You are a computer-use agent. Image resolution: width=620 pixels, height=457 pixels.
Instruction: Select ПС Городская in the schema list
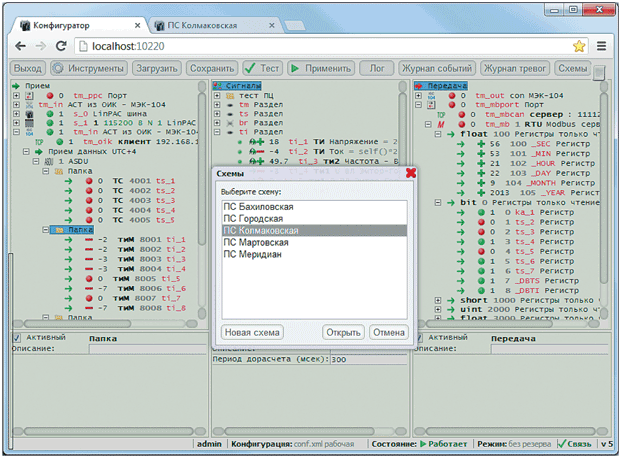pyautogui.click(x=314, y=219)
